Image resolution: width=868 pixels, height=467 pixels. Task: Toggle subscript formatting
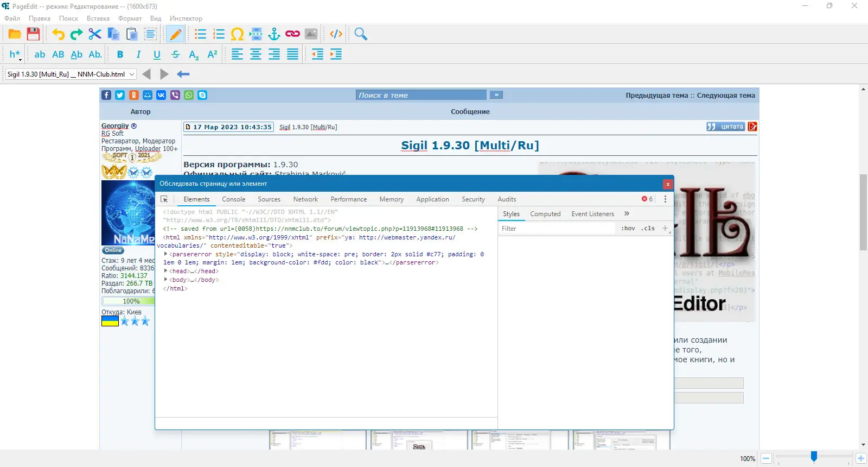(194, 54)
